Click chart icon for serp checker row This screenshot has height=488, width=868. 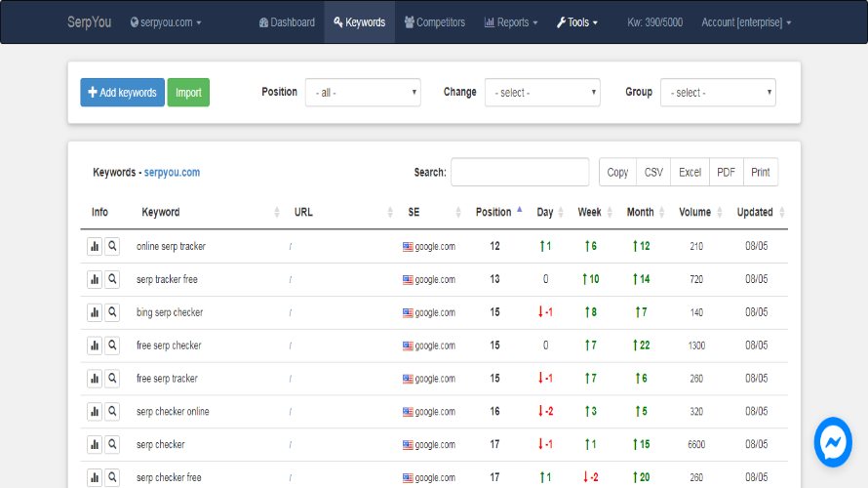(95, 445)
